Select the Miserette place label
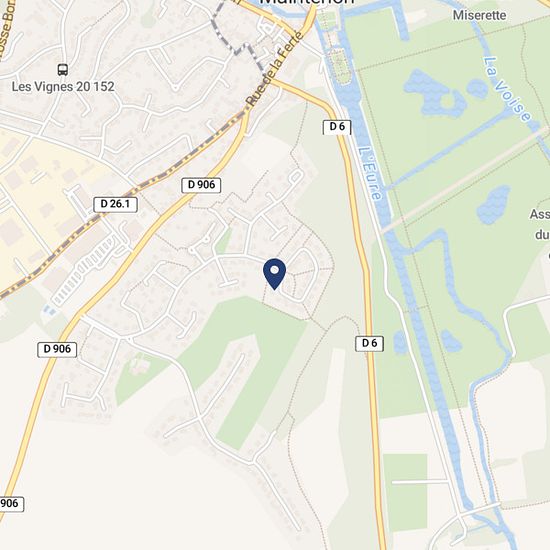 (479, 15)
